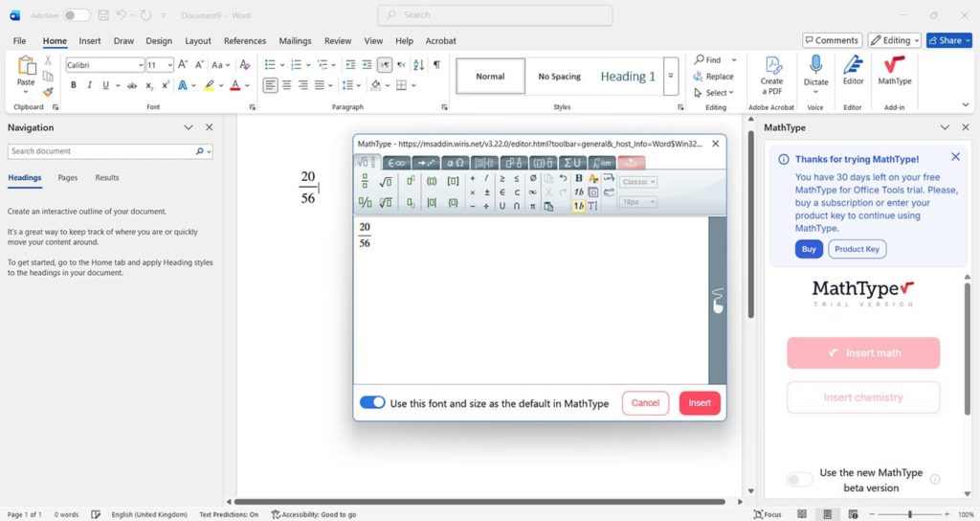The height and width of the screenshot is (521, 980).
Task: Toggle the handwriting input panel
Action: [718, 301]
